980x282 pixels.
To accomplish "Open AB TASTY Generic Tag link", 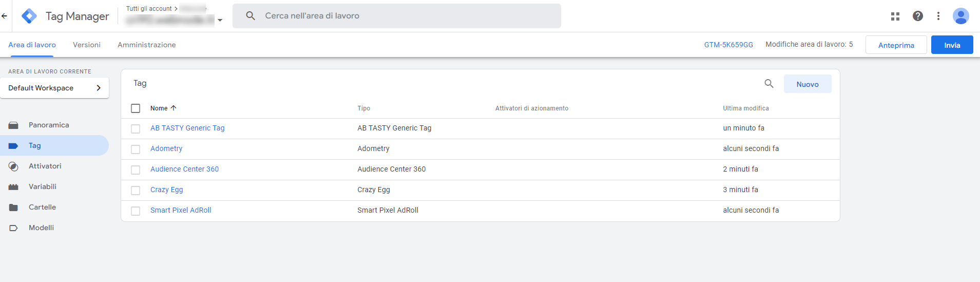I will pyautogui.click(x=187, y=128).
